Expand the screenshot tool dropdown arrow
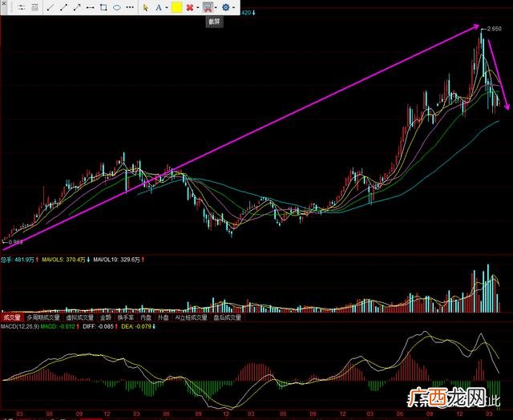Viewport: 513px width, 420px height. coord(216,7)
